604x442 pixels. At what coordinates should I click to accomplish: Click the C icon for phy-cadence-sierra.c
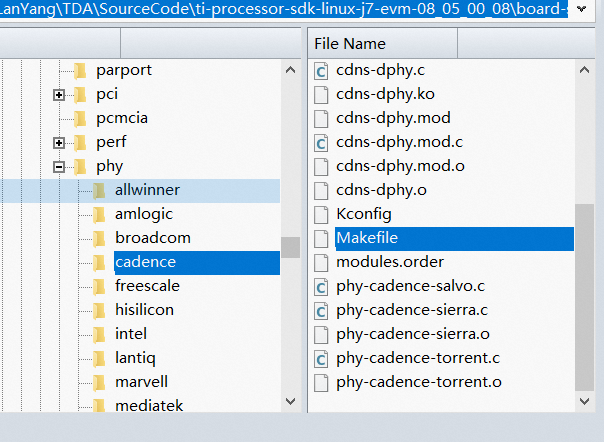point(321,311)
